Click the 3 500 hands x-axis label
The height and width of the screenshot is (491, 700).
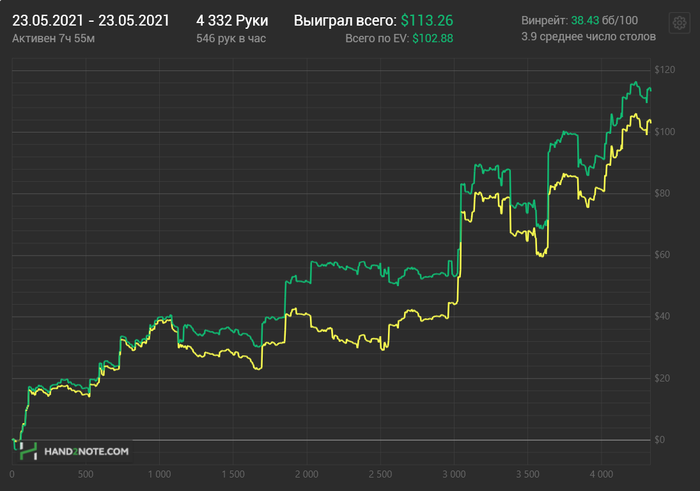[528, 474]
